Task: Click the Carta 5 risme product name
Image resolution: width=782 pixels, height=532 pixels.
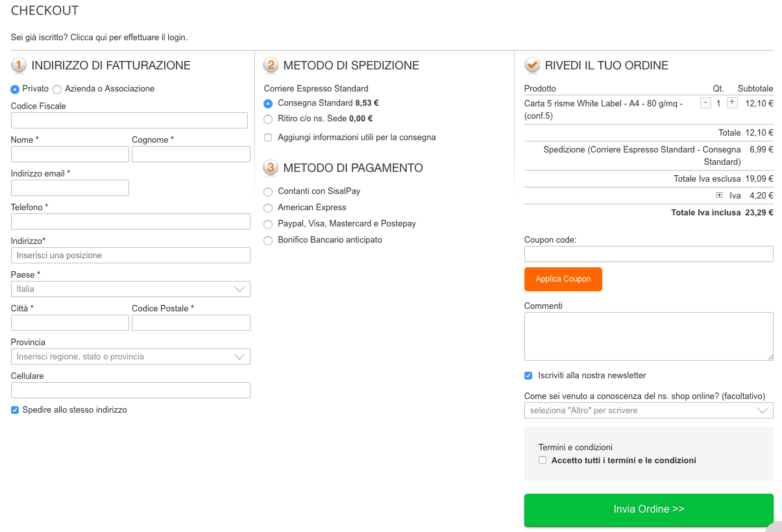Action: click(604, 110)
